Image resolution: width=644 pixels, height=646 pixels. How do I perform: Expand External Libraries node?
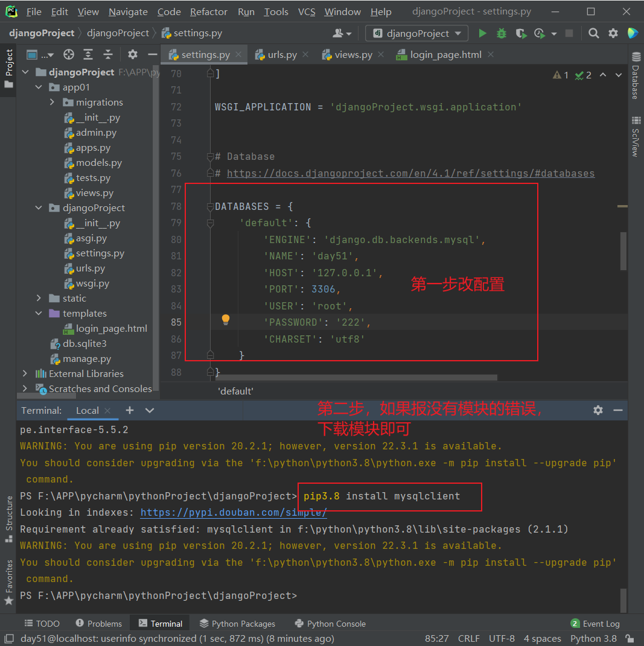(x=25, y=373)
